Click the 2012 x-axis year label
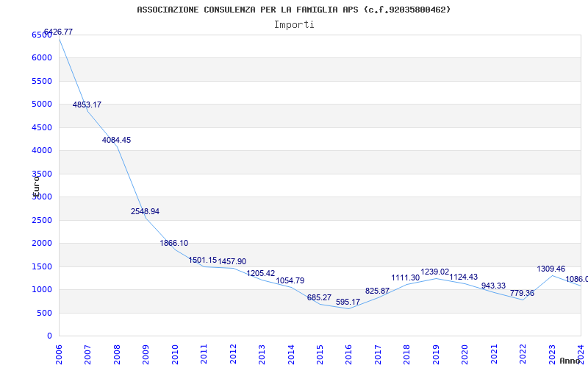Image resolution: width=588 pixels, height=368 pixels. 233,354
